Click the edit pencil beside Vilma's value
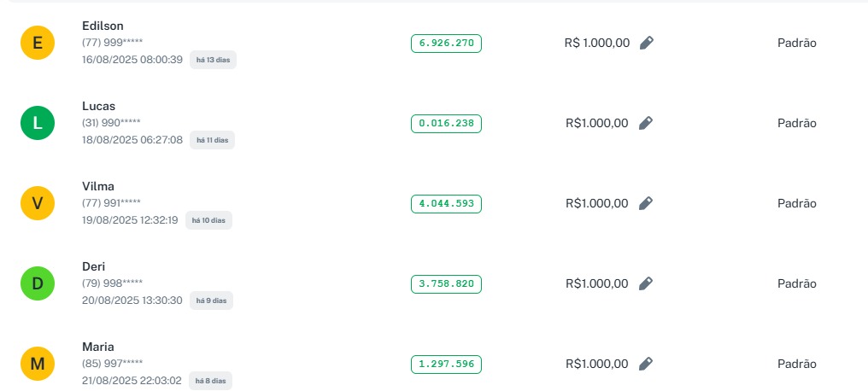This screenshot has height=391, width=868. 646,203
